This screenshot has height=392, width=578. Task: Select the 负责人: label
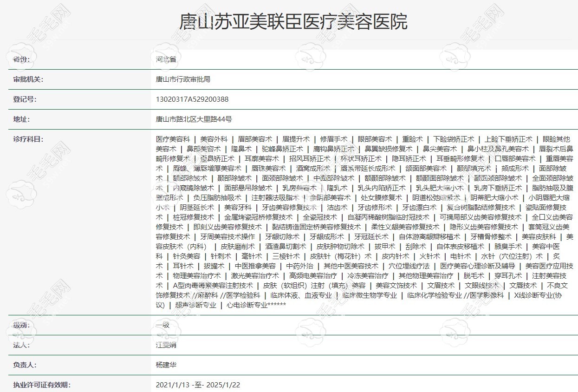pyautogui.click(x=25, y=365)
